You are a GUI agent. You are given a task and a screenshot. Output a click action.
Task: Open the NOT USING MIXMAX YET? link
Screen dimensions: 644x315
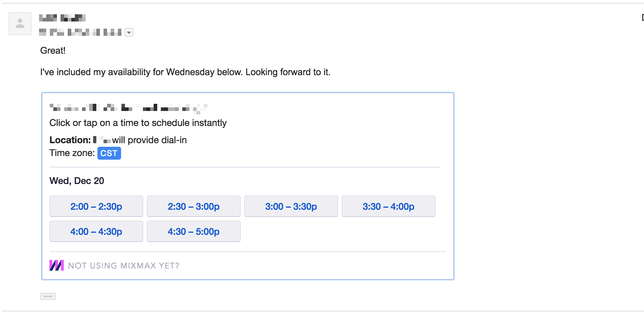pos(124,266)
